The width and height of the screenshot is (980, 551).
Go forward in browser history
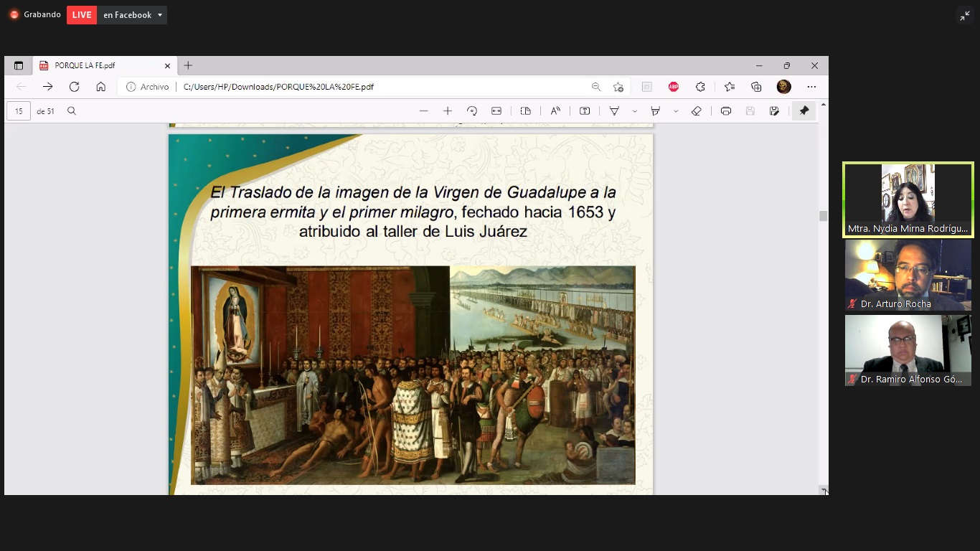pos(47,87)
